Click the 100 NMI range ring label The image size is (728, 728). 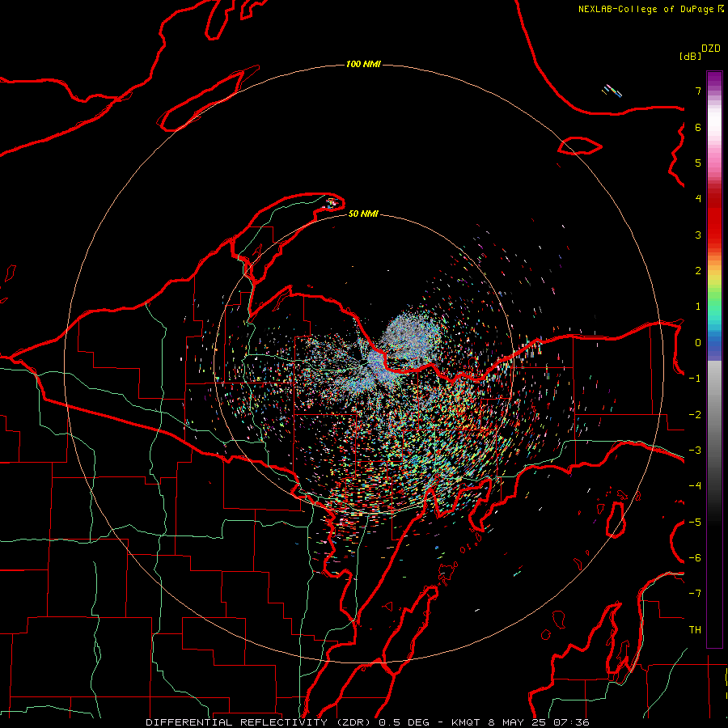pyautogui.click(x=363, y=64)
